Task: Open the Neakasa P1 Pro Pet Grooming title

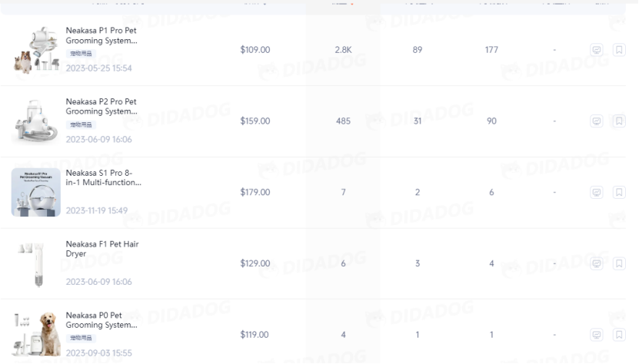Action: tap(102, 35)
